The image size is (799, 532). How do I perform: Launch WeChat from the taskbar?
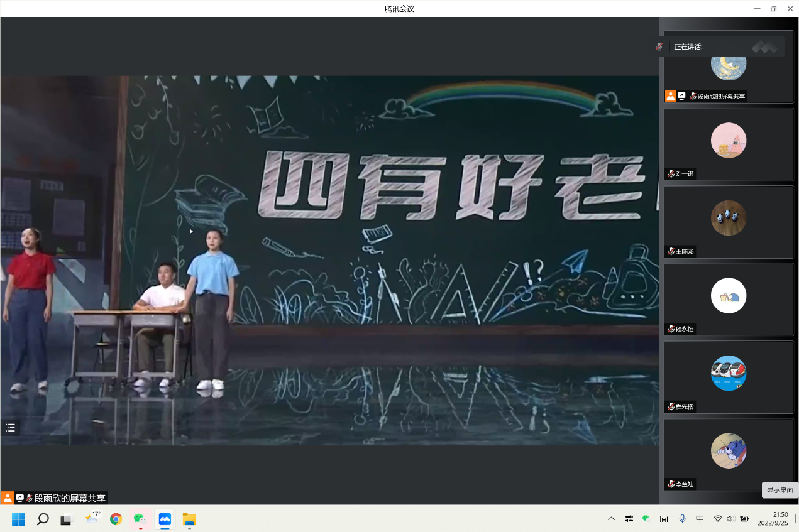pos(139,519)
